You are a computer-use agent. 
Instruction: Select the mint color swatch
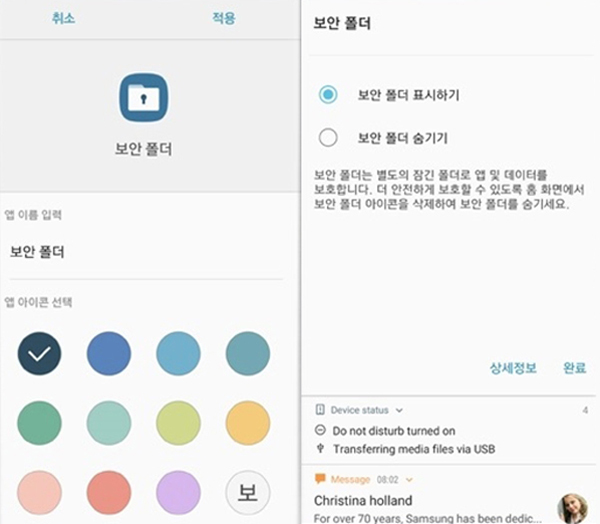coord(109,423)
